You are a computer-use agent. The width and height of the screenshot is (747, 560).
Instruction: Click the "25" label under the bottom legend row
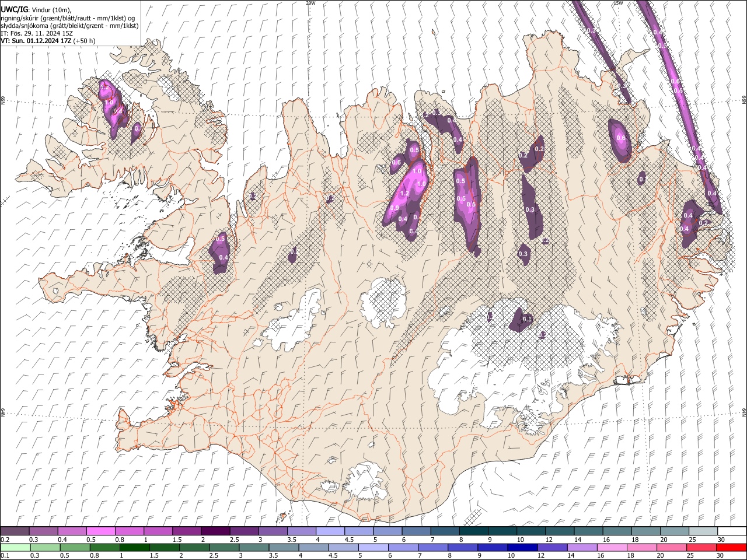tap(691, 555)
